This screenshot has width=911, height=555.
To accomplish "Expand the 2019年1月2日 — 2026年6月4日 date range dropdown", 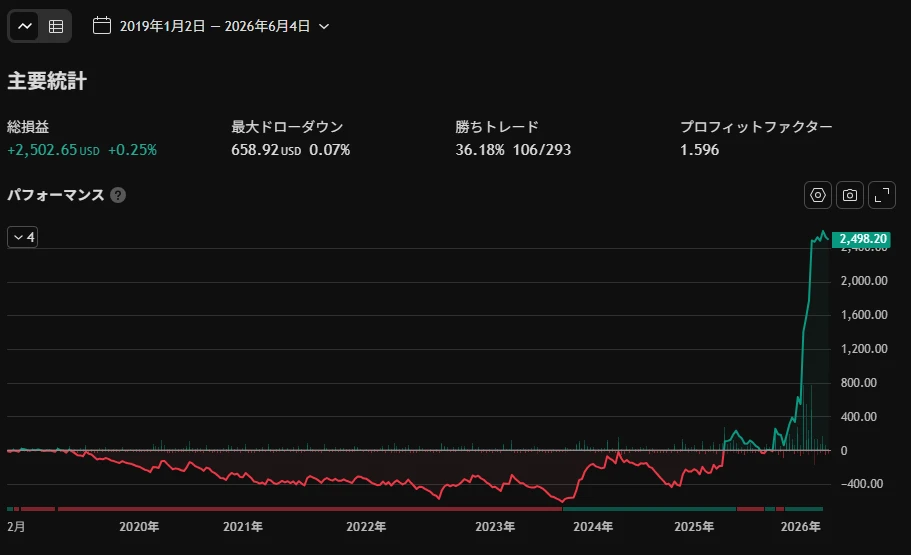I will click(x=225, y=26).
